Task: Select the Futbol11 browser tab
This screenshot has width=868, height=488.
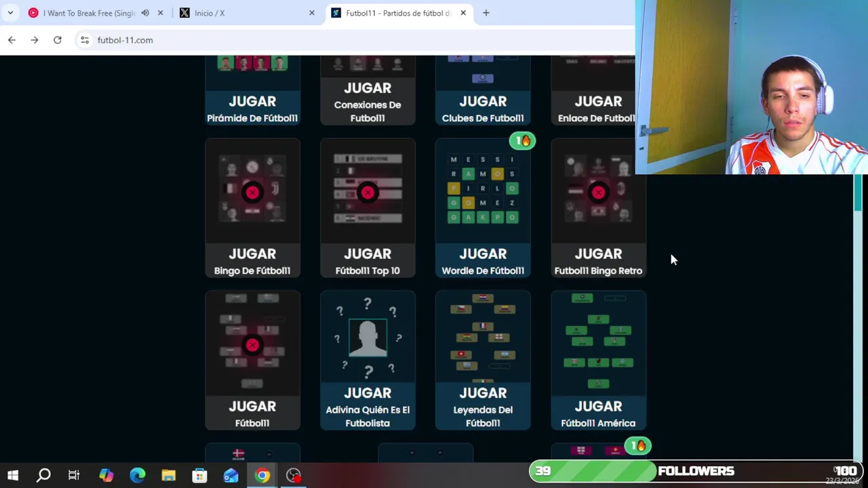Action: 398,13
